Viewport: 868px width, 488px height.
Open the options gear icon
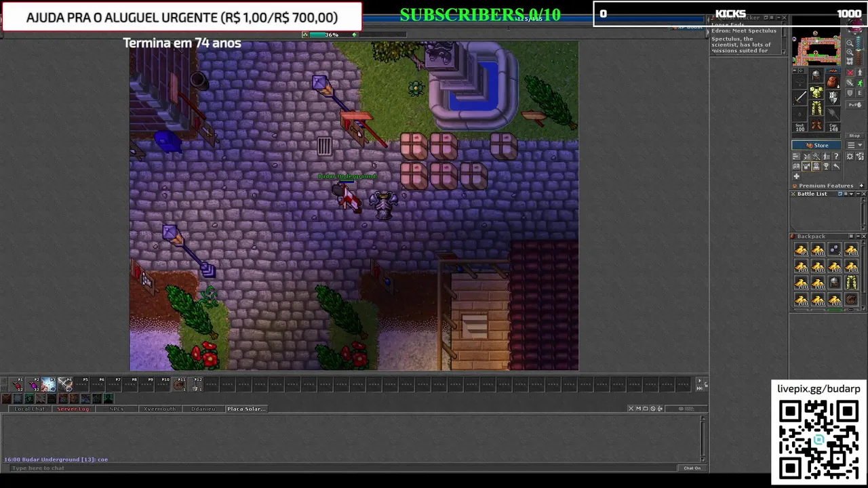pyautogui.click(x=850, y=157)
